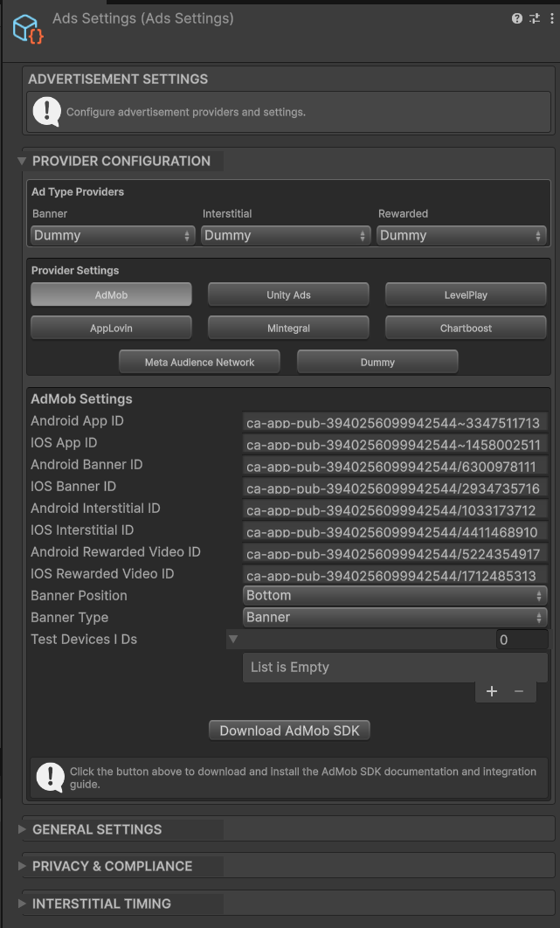Select the Meta Audience Network settings tab
The height and width of the screenshot is (928, 560).
(199, 363)
